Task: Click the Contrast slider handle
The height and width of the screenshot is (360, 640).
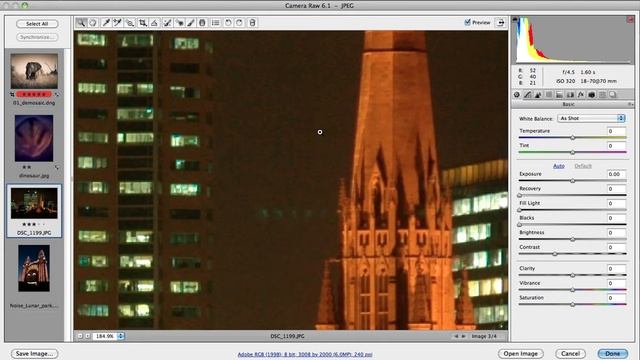Action: click(555, 254)
